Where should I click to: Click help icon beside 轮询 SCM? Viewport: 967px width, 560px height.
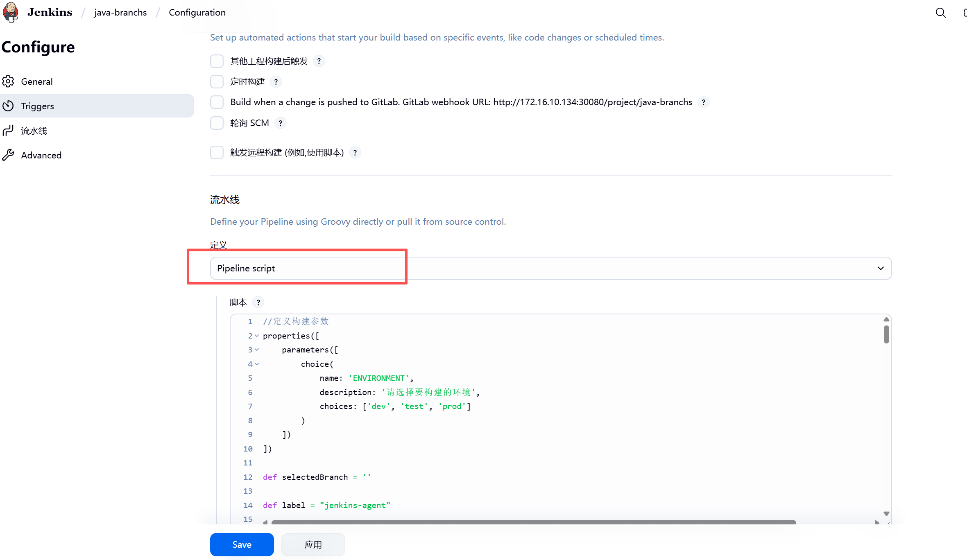280,123
